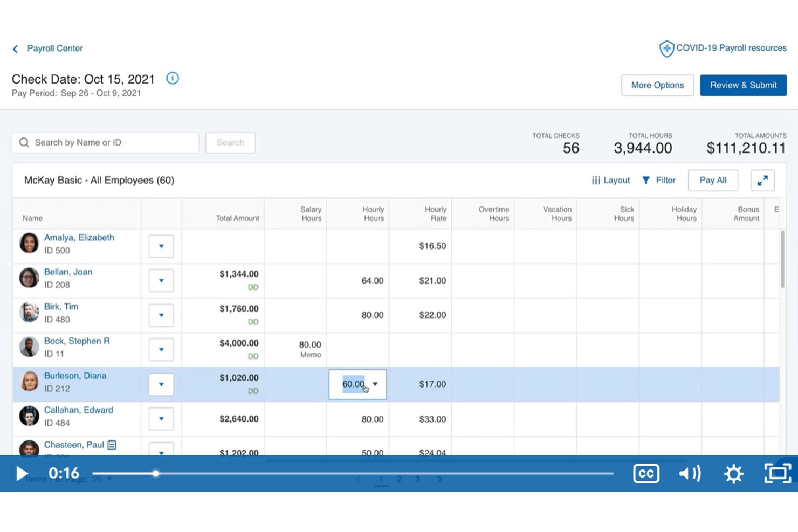
Task: Open Bock, Stephen R employee link
Action: (x=77, y=341)
